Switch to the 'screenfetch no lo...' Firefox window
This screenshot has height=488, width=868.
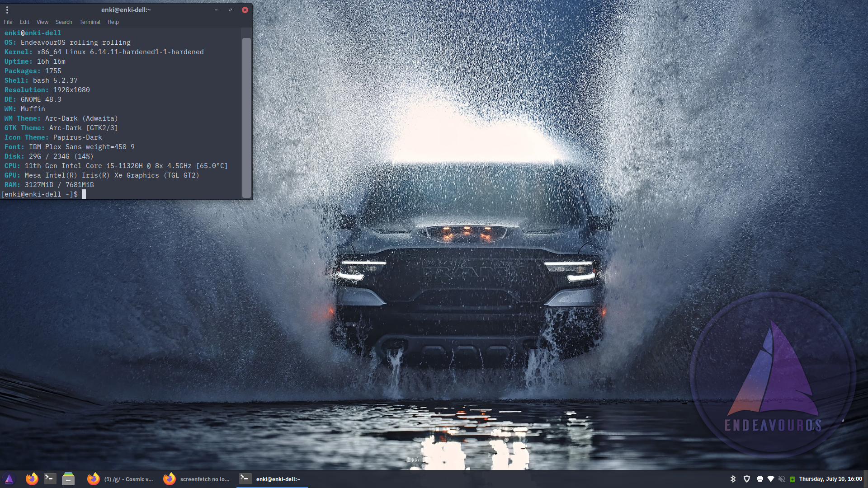[x=197, y=479]
